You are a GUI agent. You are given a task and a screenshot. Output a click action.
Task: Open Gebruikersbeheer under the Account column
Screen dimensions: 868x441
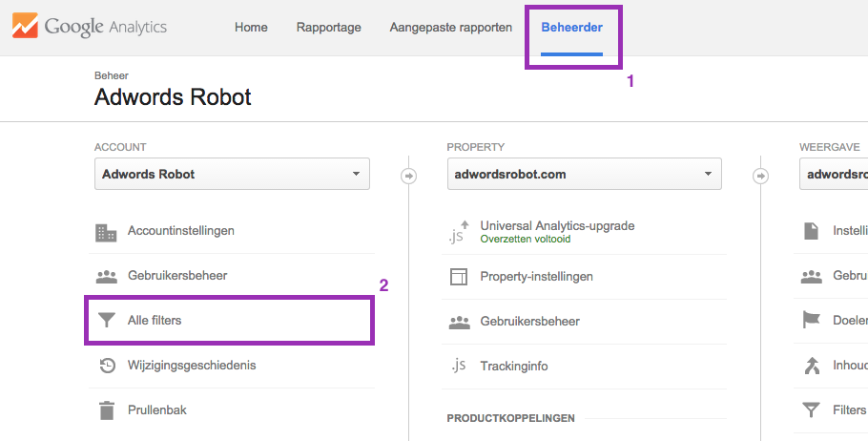click(x=176, y=276)
